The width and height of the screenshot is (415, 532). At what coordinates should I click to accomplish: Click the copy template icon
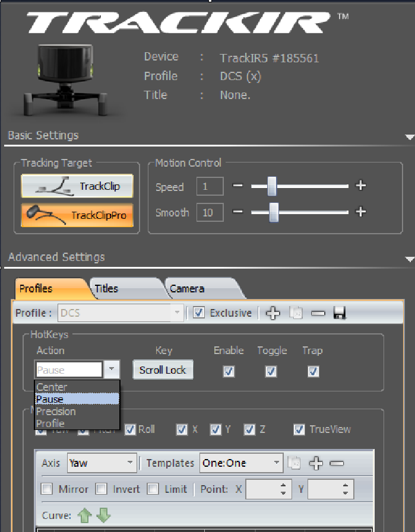coord(294,463)
